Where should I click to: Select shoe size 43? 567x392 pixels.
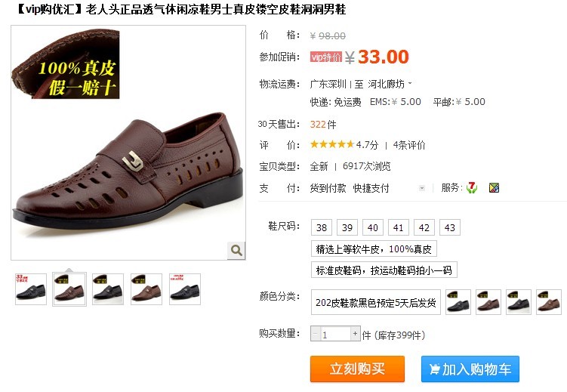450,227
